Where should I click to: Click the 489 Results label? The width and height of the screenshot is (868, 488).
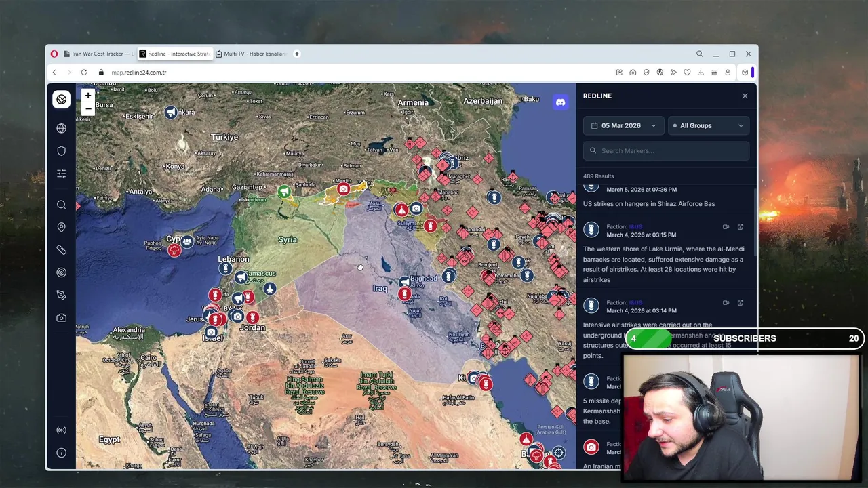click(598, 176)
